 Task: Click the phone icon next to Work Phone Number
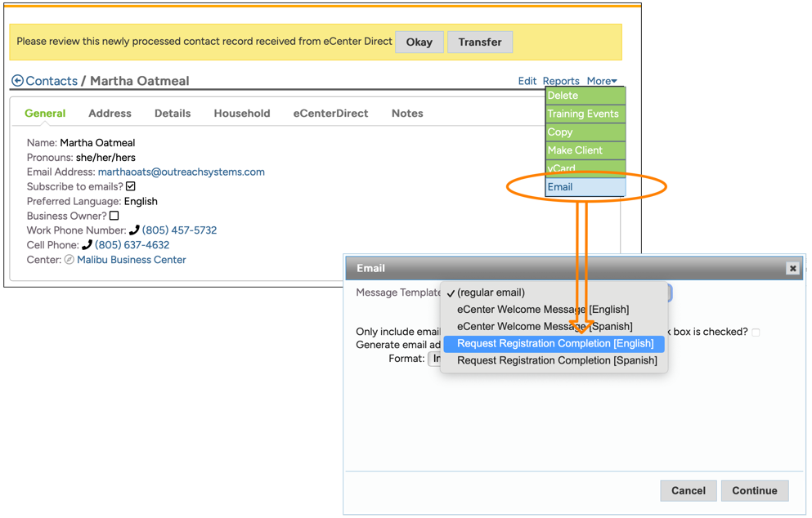point(134,230)
